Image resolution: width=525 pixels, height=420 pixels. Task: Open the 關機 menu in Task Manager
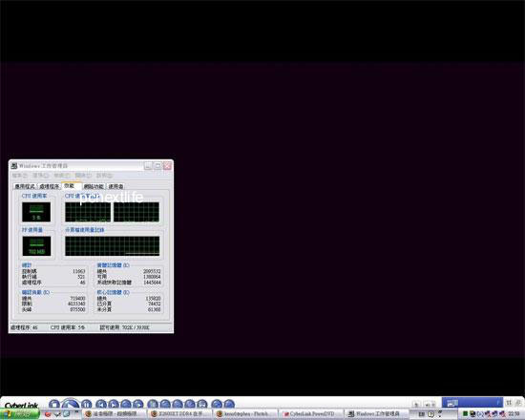(83, 176)
